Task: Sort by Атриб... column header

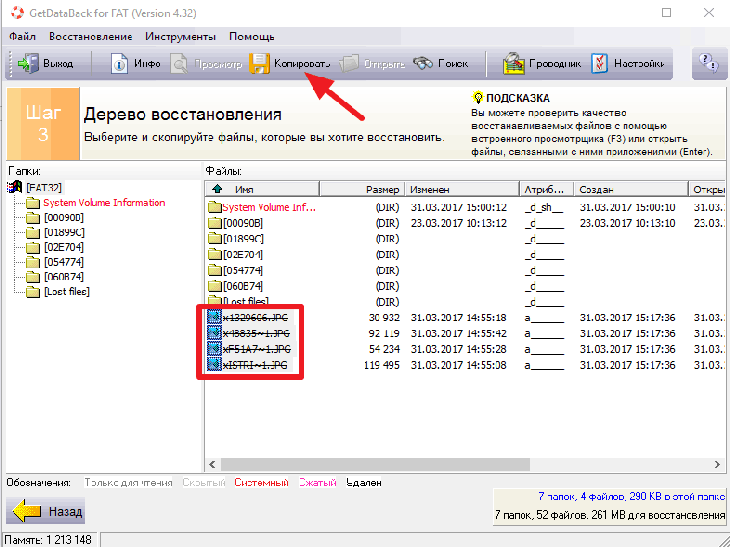Action: point(547,189)
